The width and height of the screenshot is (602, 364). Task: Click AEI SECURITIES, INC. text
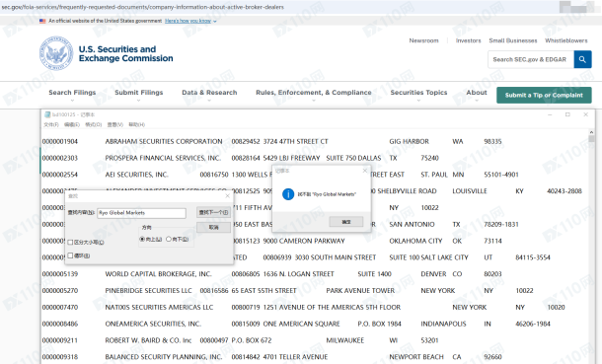[136, 175]
